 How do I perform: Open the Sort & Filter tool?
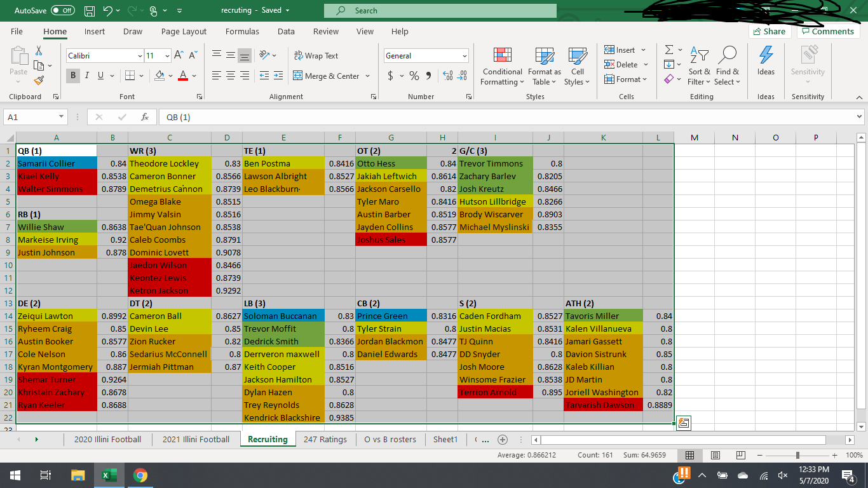pos(698,66)
